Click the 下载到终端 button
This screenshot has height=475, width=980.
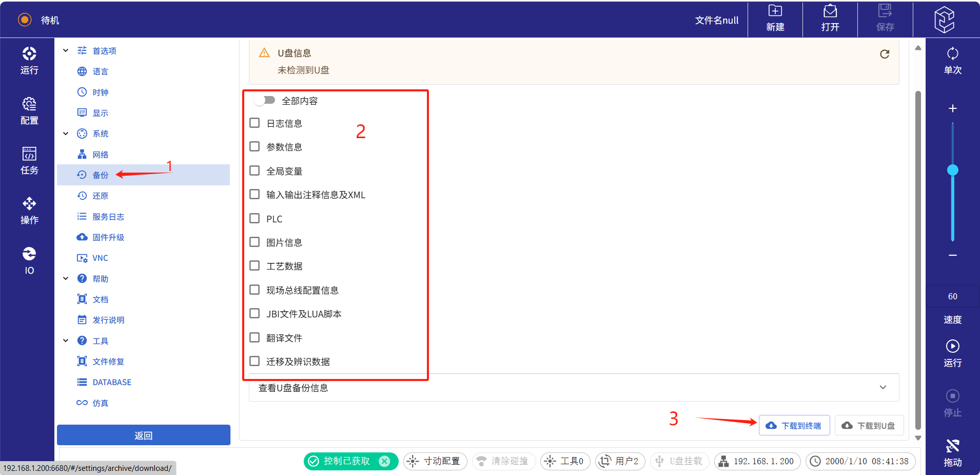coord(794,426)
